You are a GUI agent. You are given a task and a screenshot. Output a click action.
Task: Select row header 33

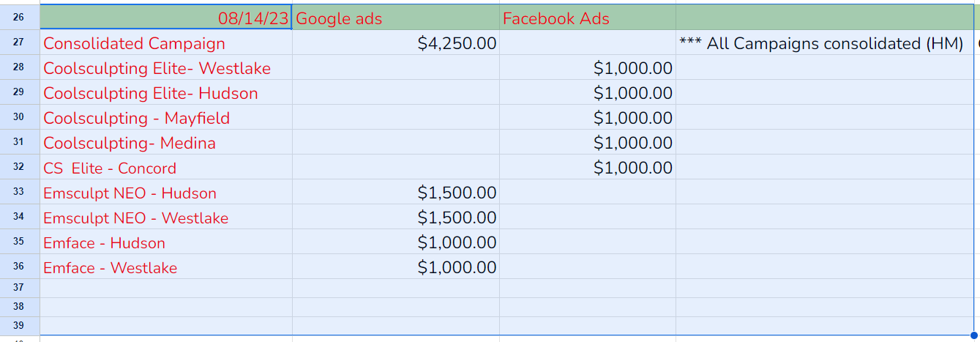click(20, 192)
